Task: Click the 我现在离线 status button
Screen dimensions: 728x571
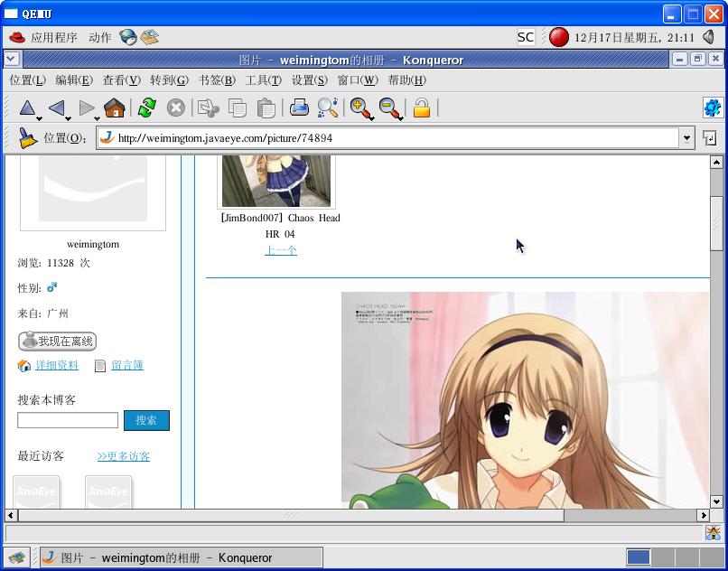Action: pyautogui.click(x=57, y=341)
